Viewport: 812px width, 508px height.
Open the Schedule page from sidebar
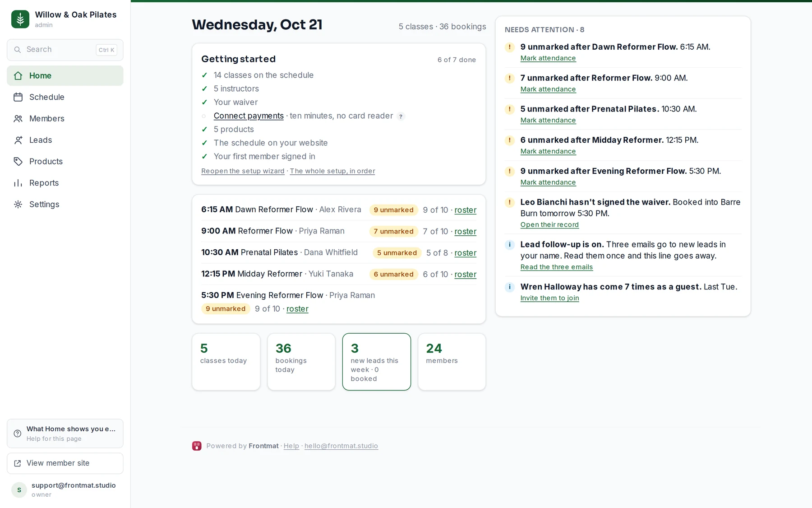[65, 97]
